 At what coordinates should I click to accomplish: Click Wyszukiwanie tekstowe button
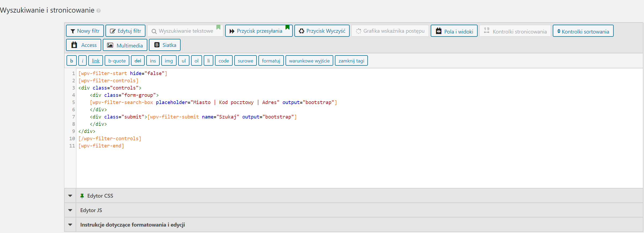point(185,31)
